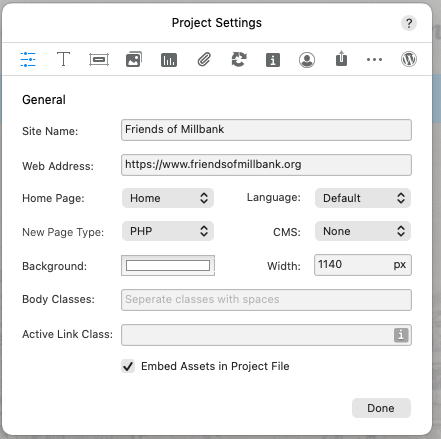Click the Done button
The height and width of the screenshot is (439, 441).
381,408
